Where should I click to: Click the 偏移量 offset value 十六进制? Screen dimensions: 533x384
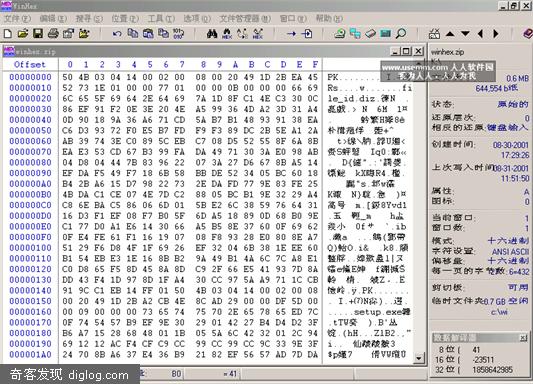coord(508,261)
